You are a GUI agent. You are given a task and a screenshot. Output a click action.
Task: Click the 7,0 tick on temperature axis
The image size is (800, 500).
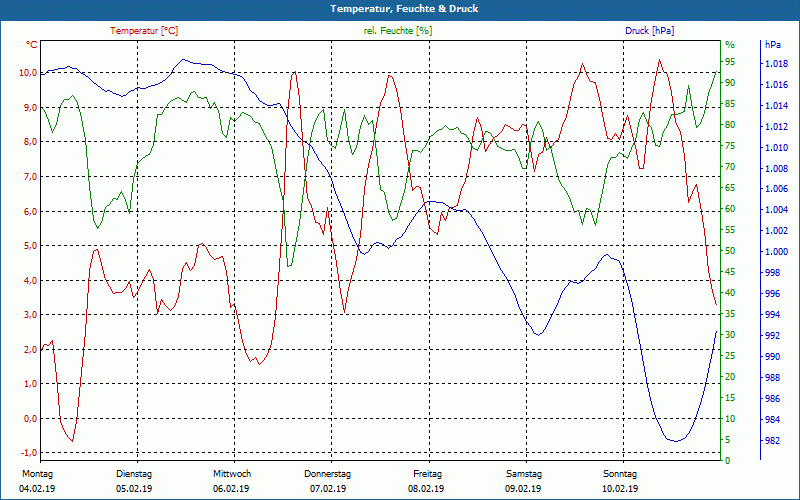(x=30, y=177)
